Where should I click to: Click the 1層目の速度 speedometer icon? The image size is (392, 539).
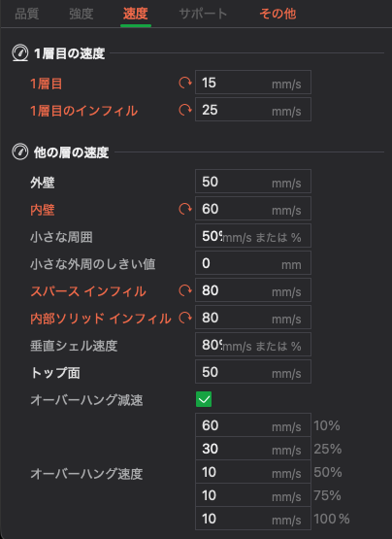(x=20, y=53)
